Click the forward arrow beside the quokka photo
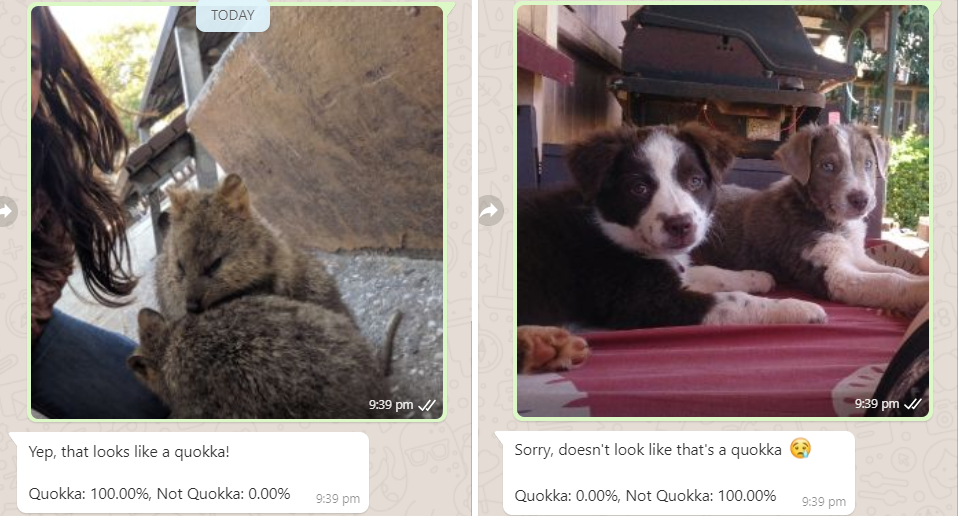The width and height of the screenshot is (958, 516). 6,211
